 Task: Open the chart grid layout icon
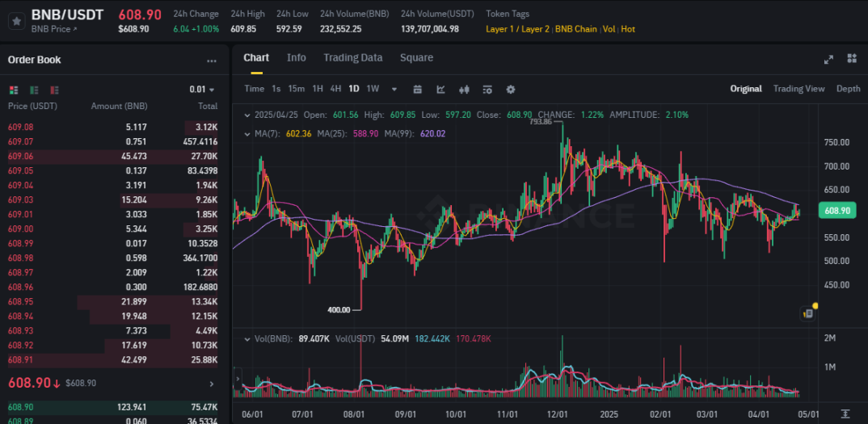[851, 59]
